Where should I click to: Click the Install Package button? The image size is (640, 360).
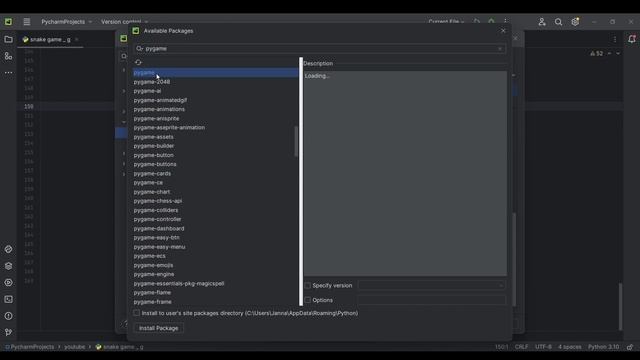[158, 328]
